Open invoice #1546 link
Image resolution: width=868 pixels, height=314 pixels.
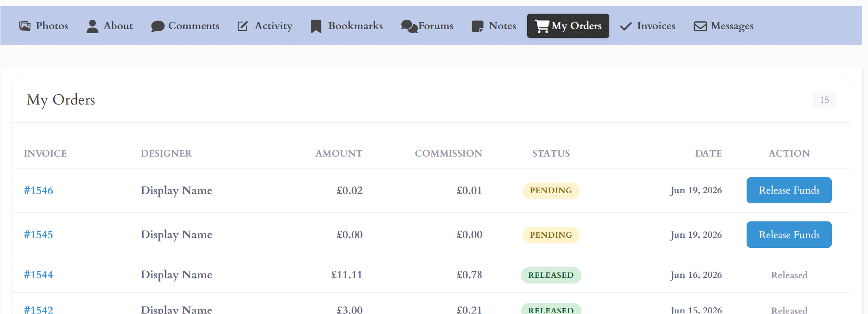point(38,191)
